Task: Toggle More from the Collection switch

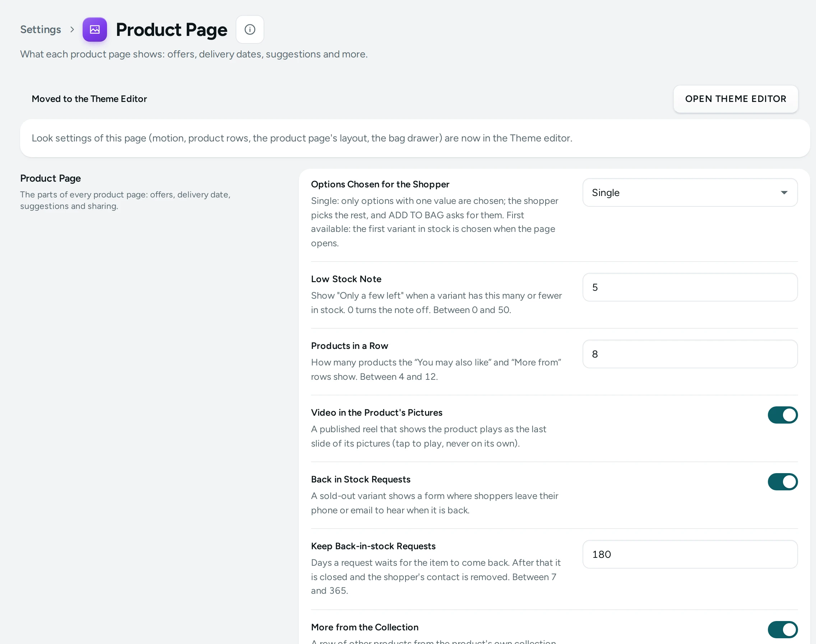Action: (783, 629)
